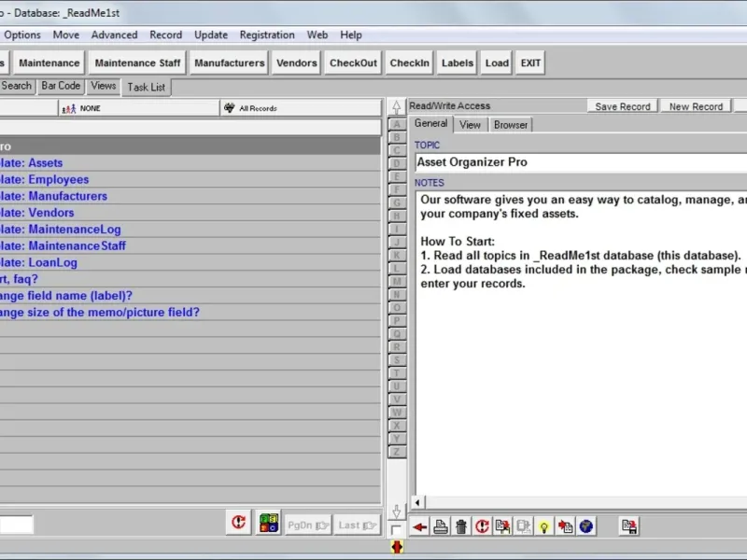The image size is (747, 560).
Task: Click the printer icon
Action: coord(441,526)
